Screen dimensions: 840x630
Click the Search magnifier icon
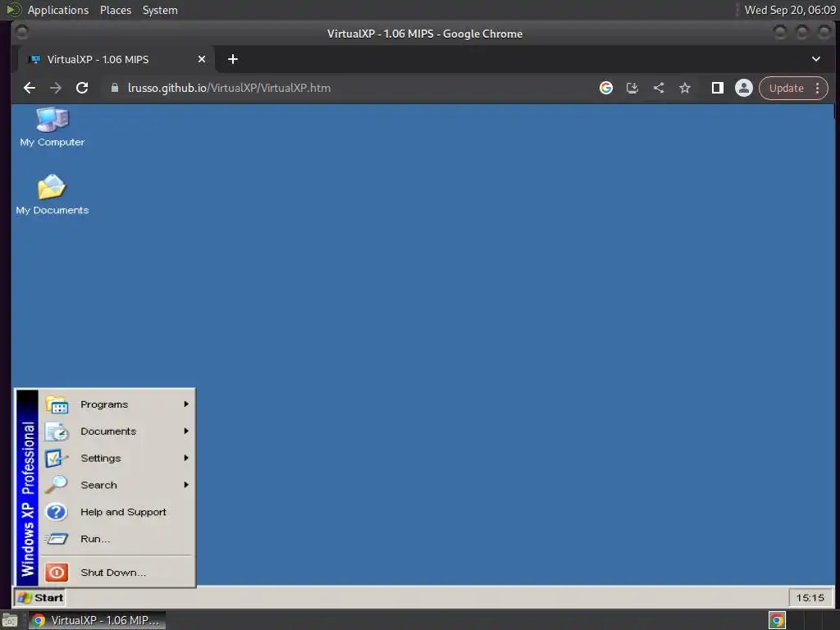57,485
